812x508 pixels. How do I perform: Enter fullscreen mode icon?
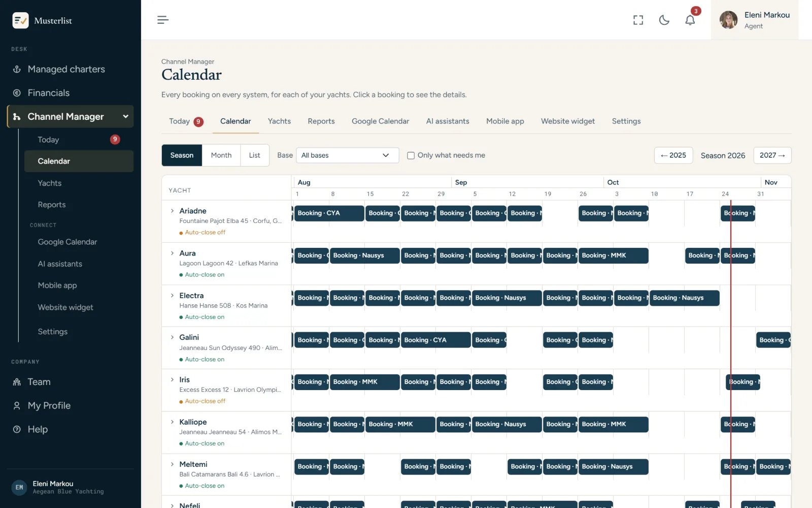638,20
